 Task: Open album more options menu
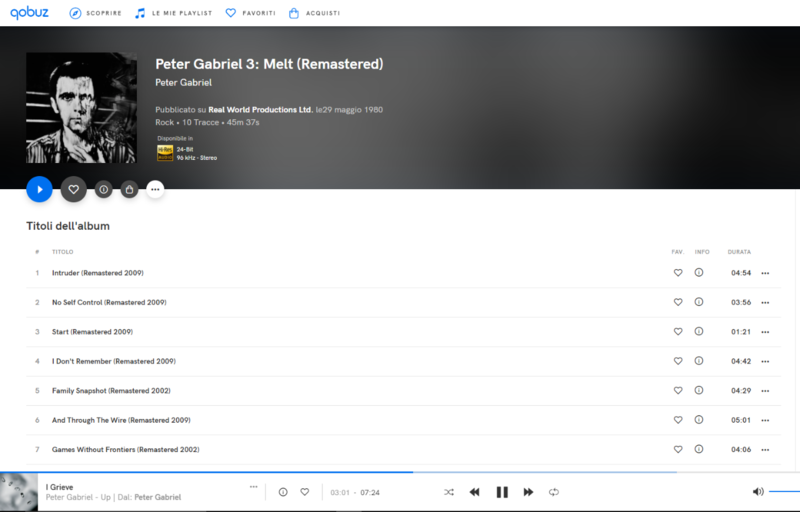pyautogui.click(x=155, y=190)
